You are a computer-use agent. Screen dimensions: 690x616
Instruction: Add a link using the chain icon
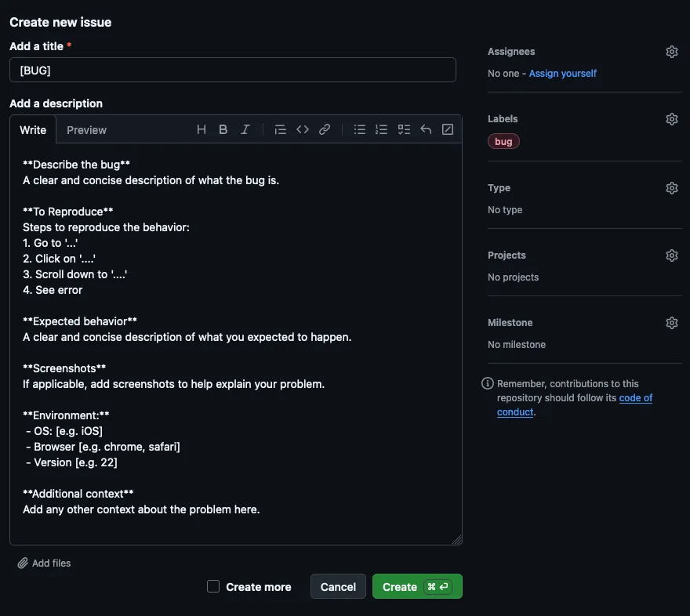pos(325,130)
